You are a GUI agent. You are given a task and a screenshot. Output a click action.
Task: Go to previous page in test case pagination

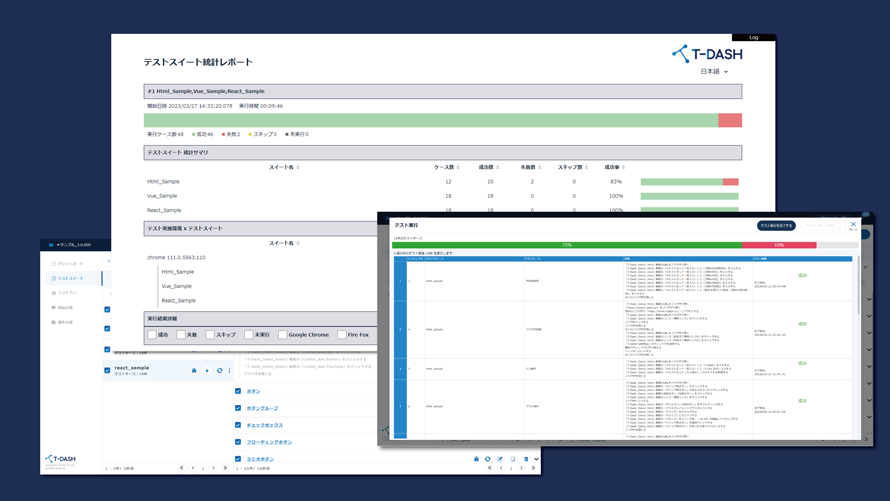point(501,468)
